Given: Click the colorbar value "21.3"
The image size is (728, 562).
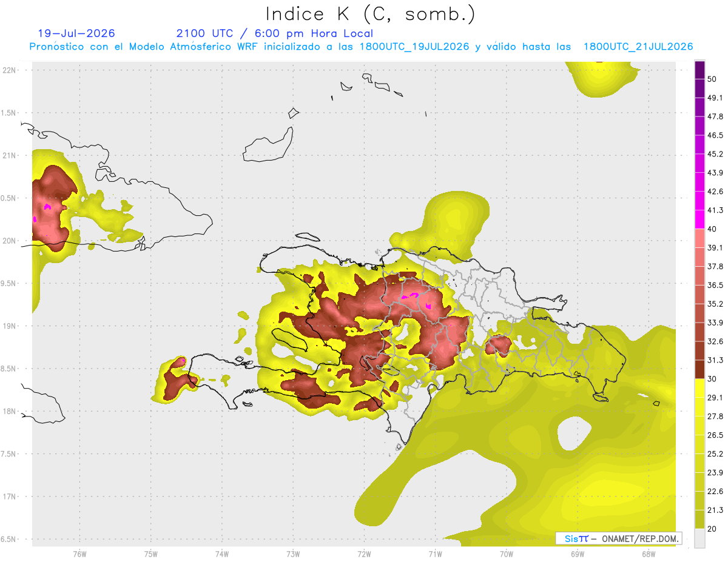Looking at the screenshot, I should pos(715,510).
